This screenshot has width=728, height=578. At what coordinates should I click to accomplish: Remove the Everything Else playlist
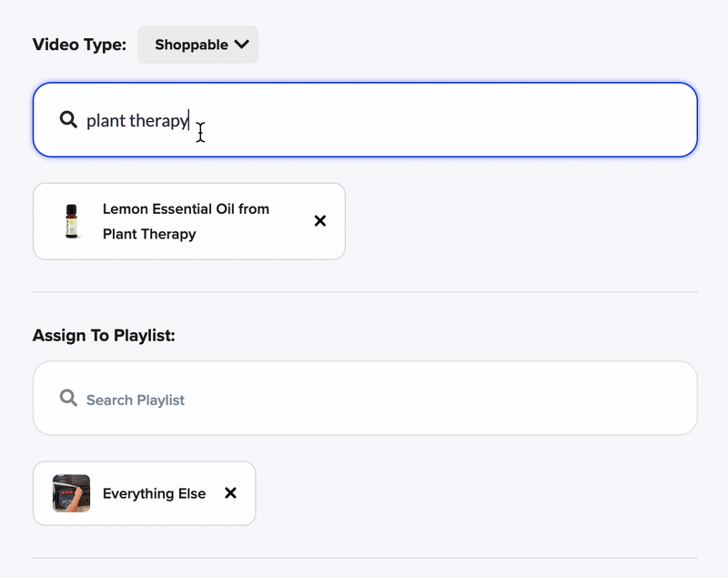(x=230, y=493)
